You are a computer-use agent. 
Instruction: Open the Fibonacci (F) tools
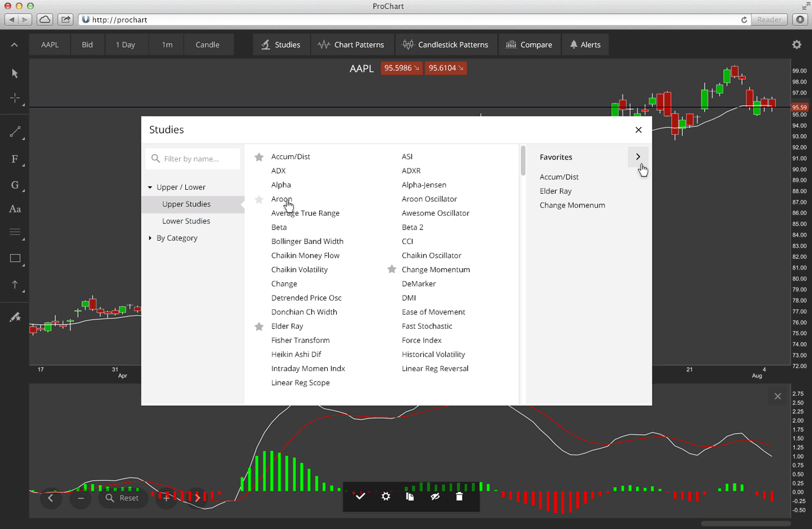tap(15, 159)
